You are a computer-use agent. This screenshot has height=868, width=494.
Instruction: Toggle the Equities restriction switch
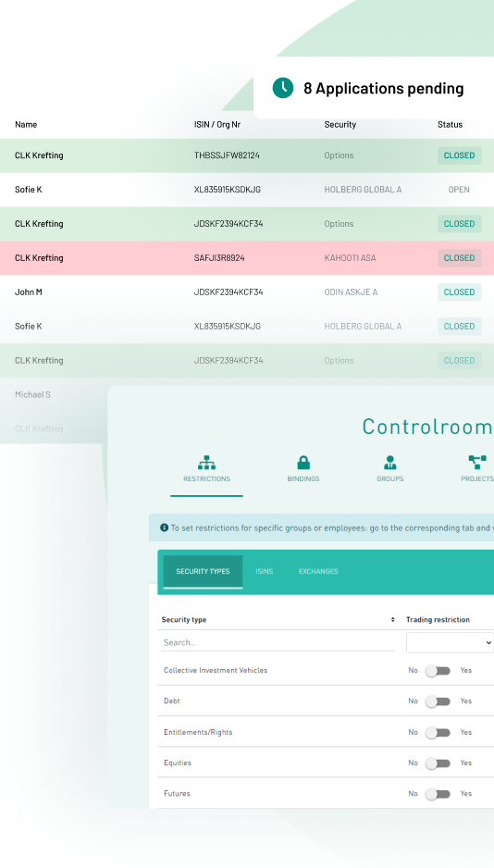[x=438, y=763]
